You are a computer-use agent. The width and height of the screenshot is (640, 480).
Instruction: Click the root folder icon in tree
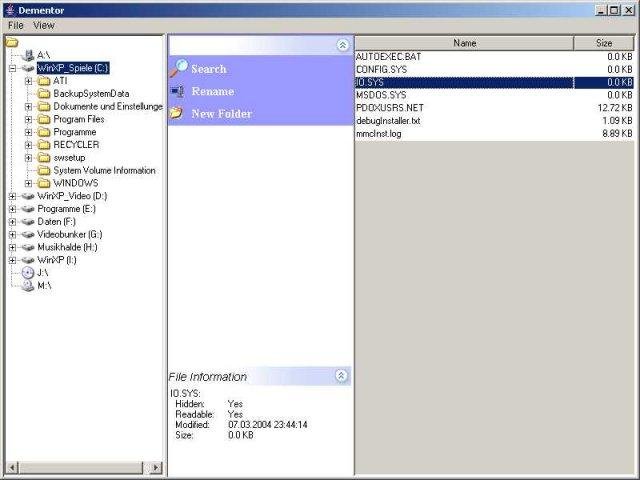tap(12, 42)
